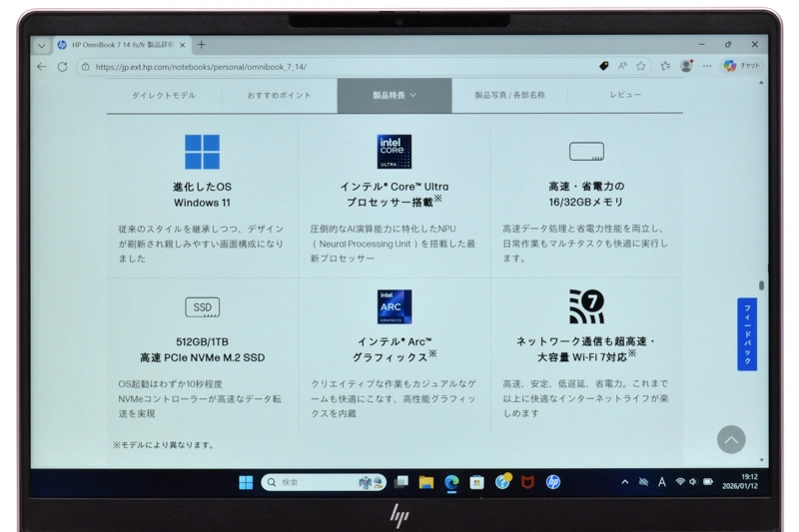Image resolution: width=799 pixels, height=532 pixels.
Task: Switch to Microsoft Edge taskbar icon
Action: pyautogui.click(x=451, y=483)
